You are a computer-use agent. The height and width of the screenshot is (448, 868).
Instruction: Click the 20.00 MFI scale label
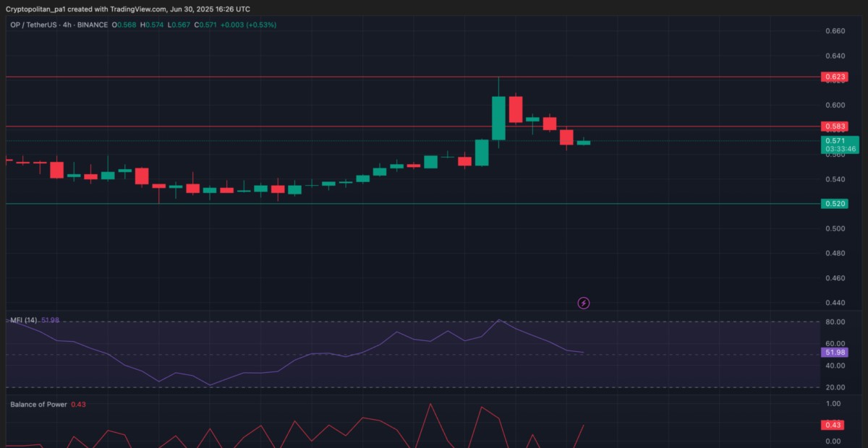[x=835, y=388]
